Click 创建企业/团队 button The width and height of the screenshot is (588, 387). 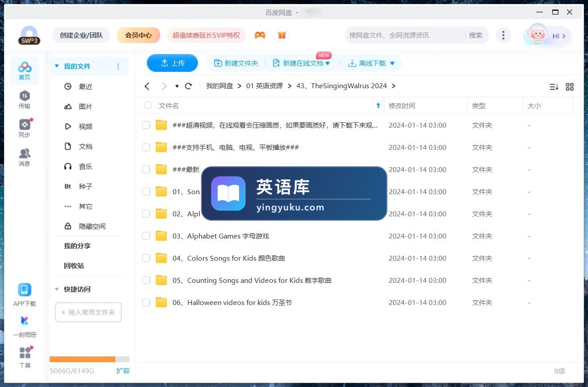81,35
